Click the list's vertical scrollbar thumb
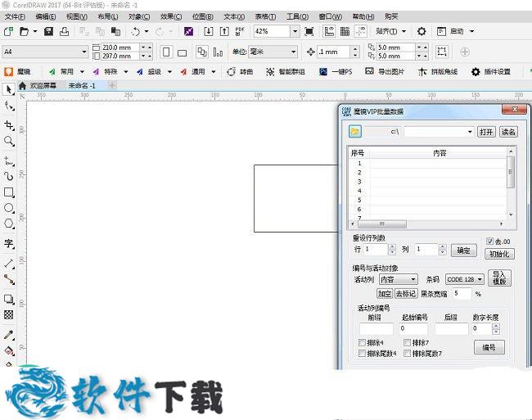Screen dimensions: 532x420 (x=511, y=173)
